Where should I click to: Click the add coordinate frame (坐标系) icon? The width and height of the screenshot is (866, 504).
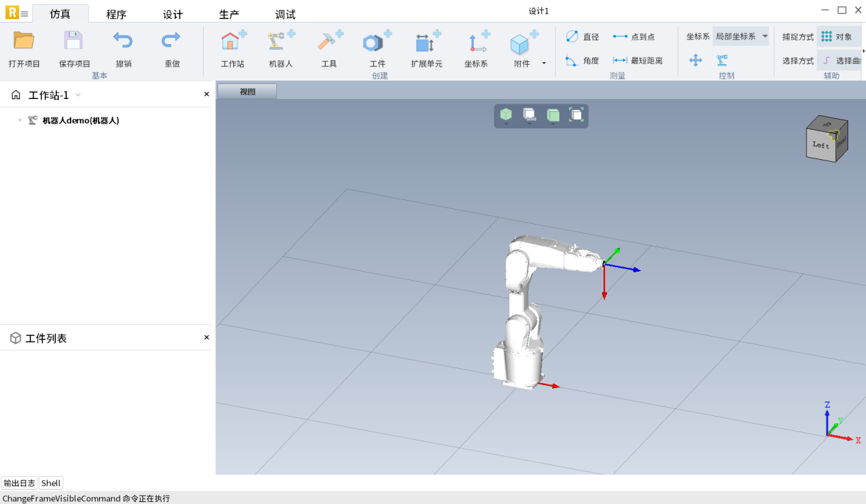point(476,44)
